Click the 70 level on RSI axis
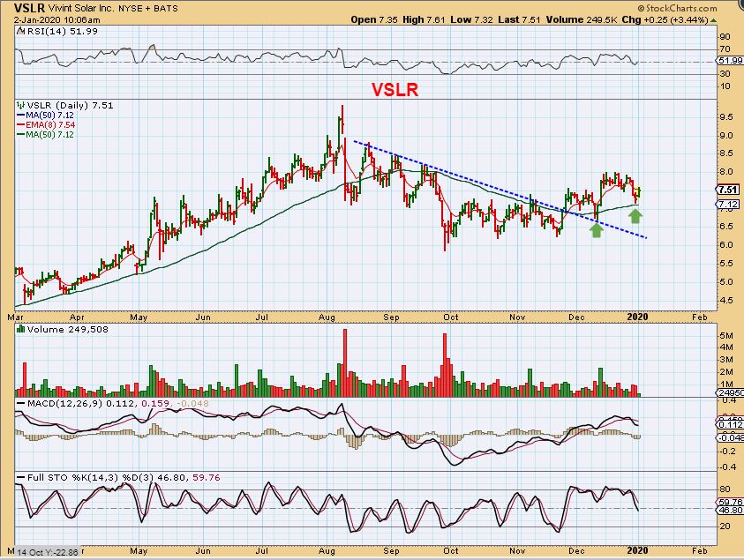The image size is (744, 560). 725,49
